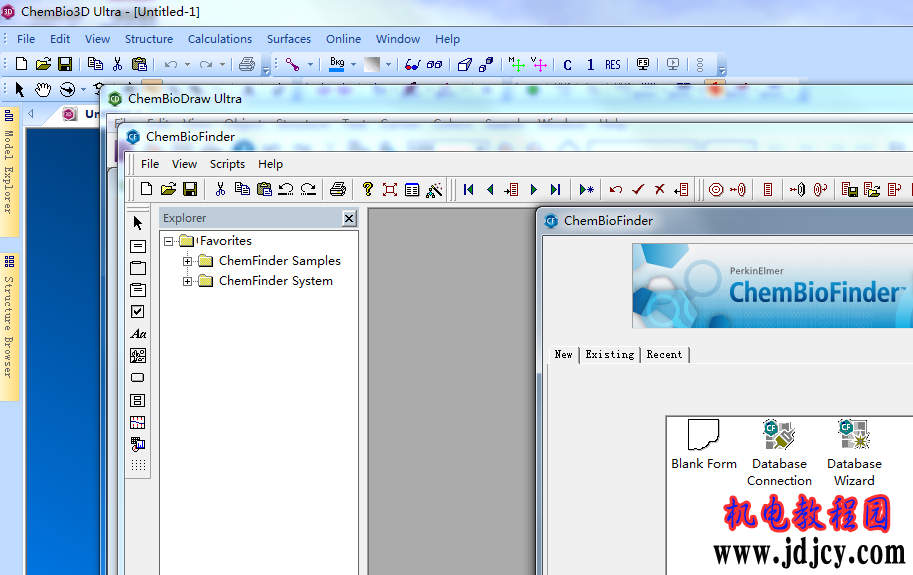Open ChemBioFinder View menu

click(x=184, y=164)
